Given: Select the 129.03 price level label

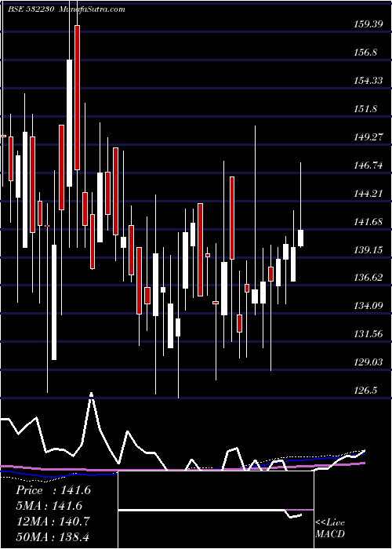Looking at the screenshot, I should tap(368, 362).
